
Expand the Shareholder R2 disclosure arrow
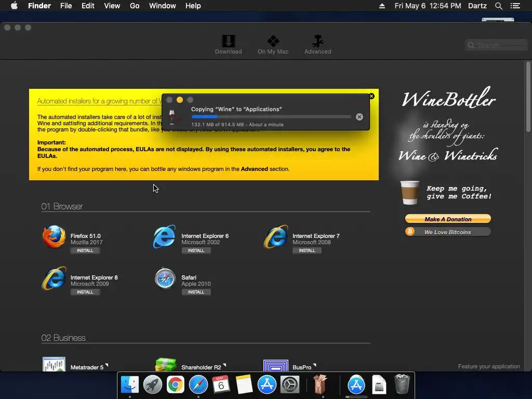coord(224,365)
